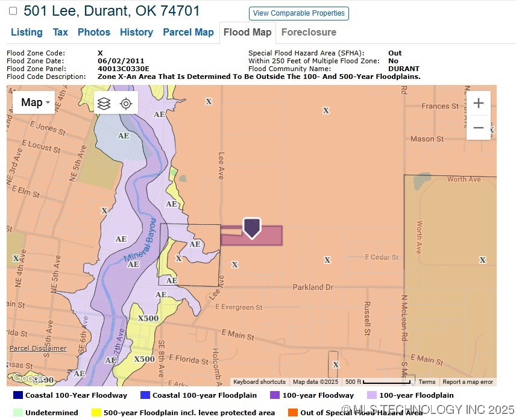
Task: Switch to the Listing tab
Action: 27,32
